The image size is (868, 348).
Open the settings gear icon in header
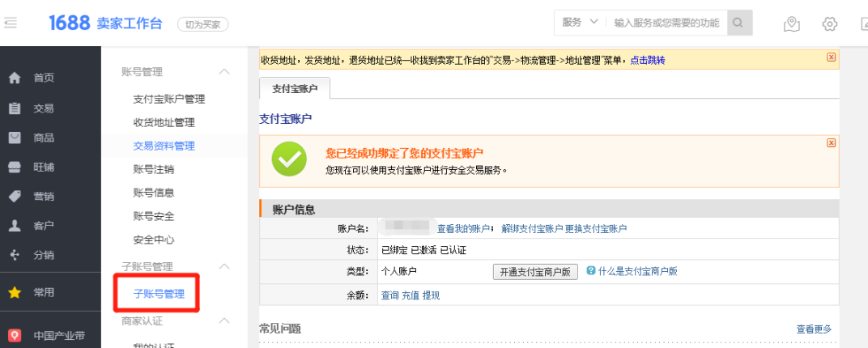pos(829,23)
